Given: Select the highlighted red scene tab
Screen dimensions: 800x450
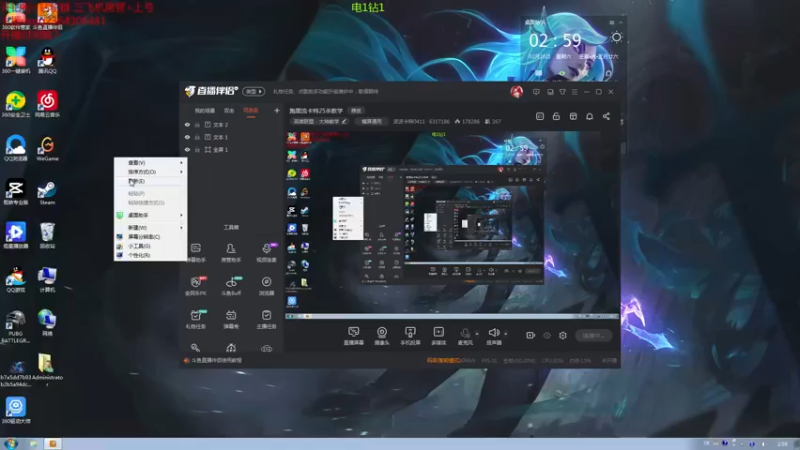Looking at the screenshot, I should click(251, 111).
